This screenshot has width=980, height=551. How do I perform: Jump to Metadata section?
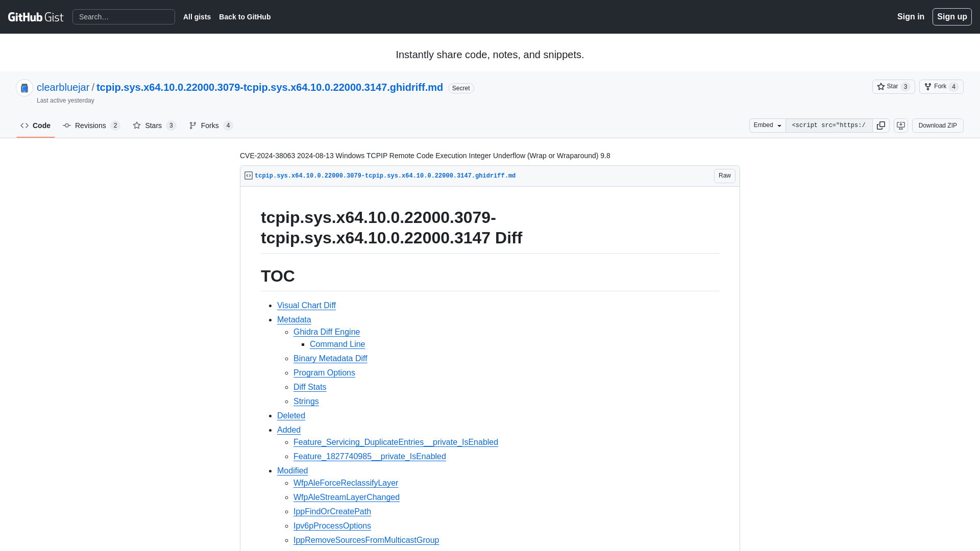[294, 319]
